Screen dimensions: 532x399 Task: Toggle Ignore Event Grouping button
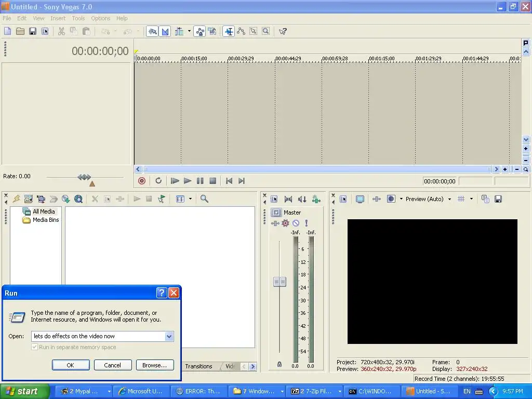click(212, 32)
